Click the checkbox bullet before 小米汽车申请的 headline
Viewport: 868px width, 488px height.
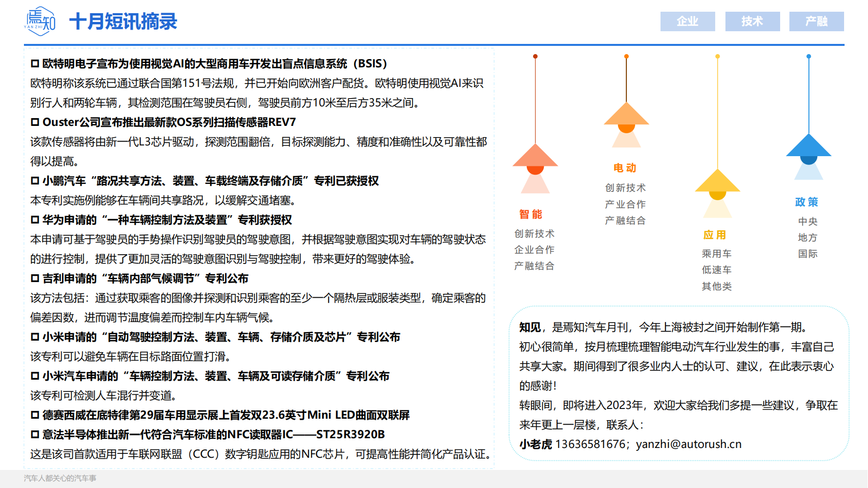tap(35, 376)
